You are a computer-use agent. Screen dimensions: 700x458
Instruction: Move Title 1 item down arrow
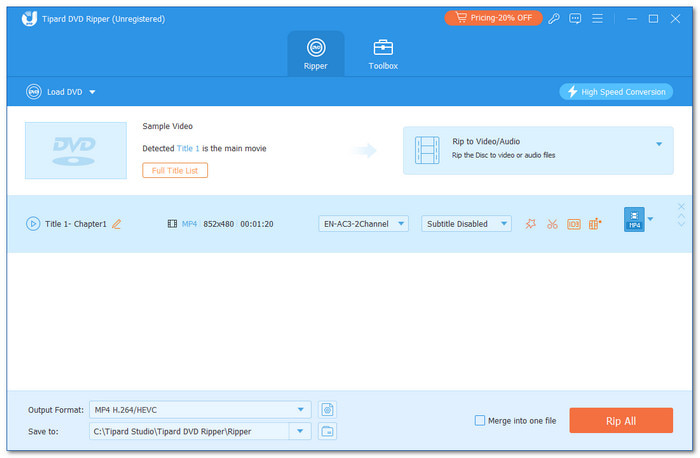681,224
